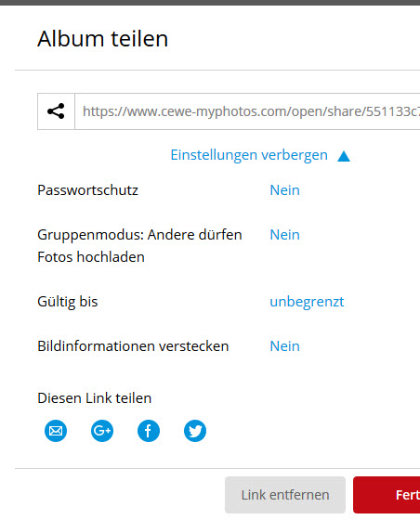Select the cewe-myphotos share URL field

[247, 111]
